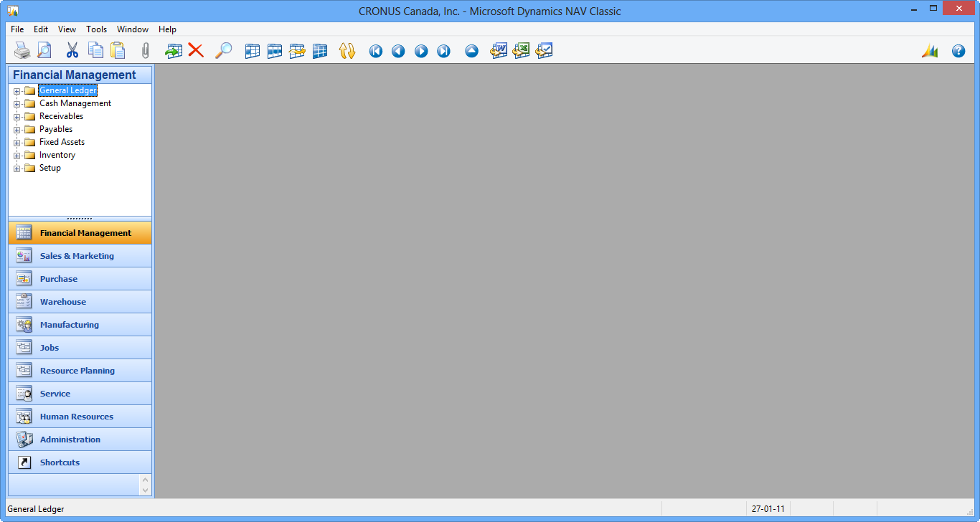Screen dimensions: 980x522
Task: Click the Copy icon in toolbar
Action: point(95,51)
